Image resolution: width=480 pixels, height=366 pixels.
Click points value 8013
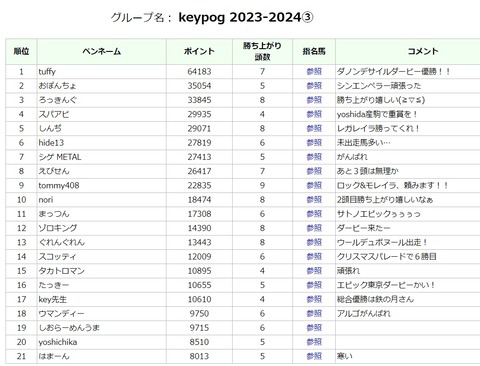pos(199,356)
